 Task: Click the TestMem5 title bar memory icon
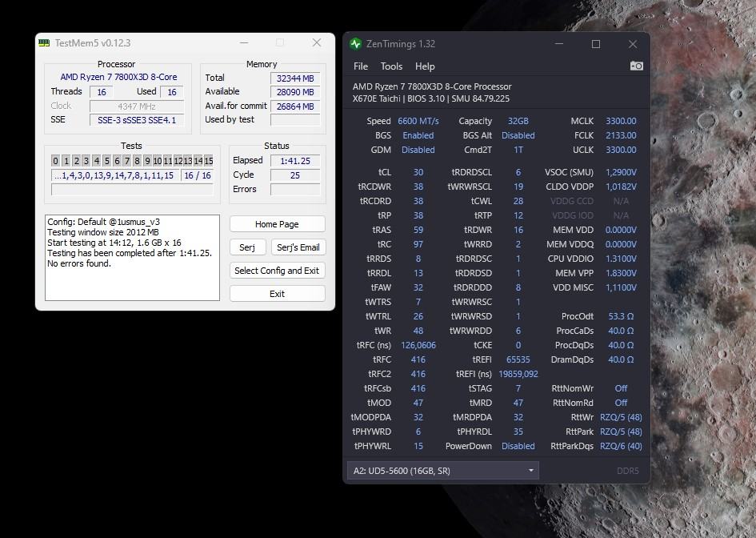(x=44, y=43)
